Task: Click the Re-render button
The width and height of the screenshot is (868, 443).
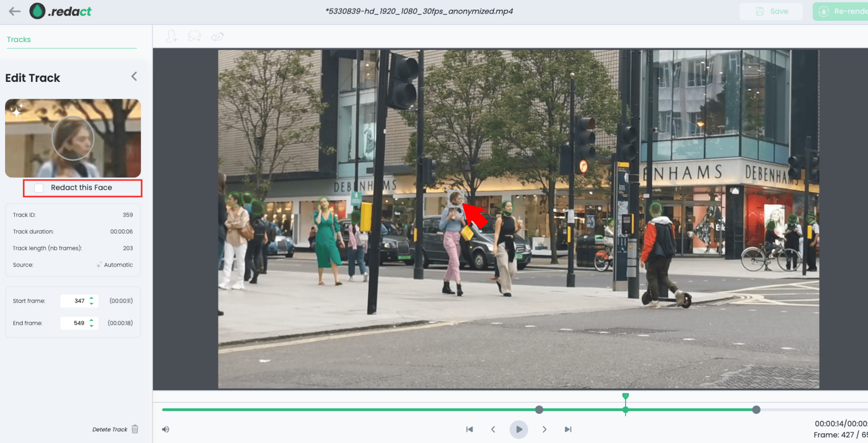Action: (x=840, y=11)
